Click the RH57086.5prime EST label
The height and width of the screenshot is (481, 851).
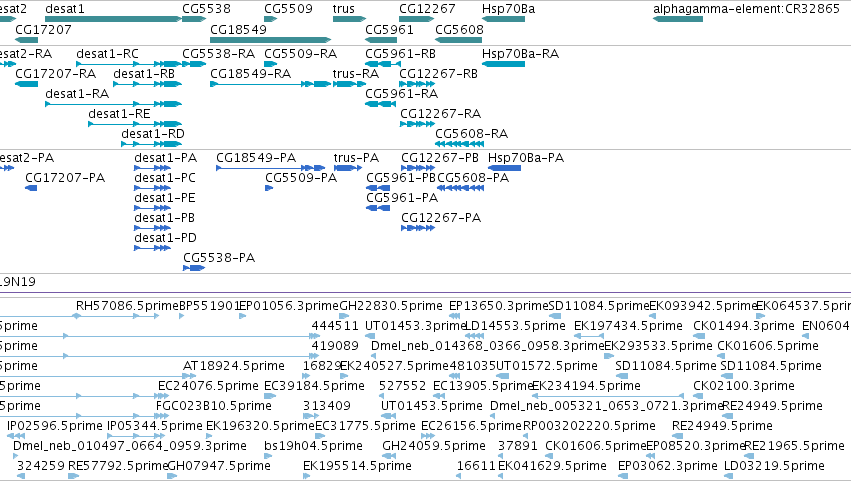(127, 306)
